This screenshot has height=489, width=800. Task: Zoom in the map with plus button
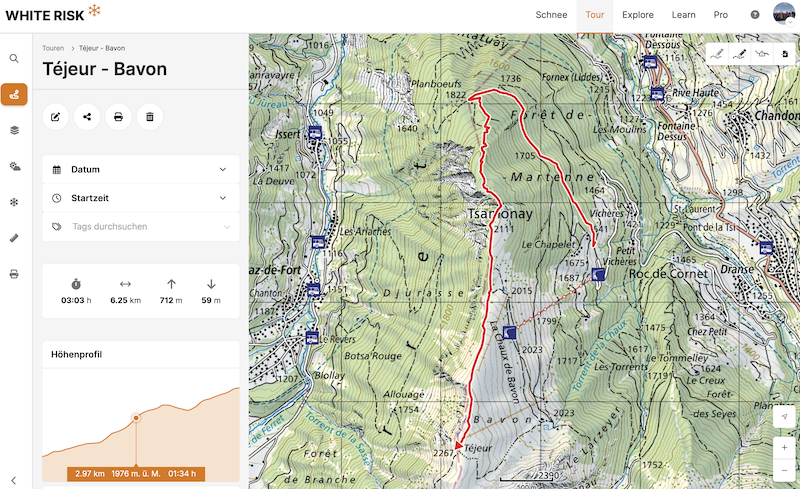(x=785, y=447)
